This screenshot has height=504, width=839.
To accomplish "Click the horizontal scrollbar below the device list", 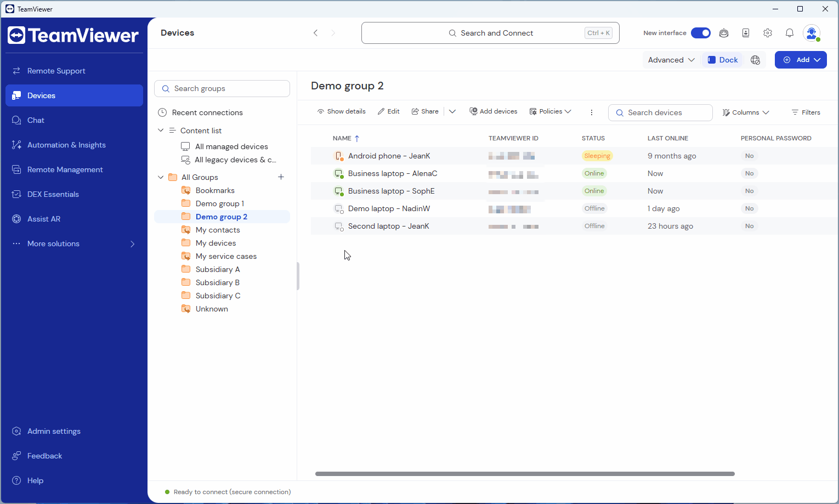I will pyautogui.click(x=525, y=474).
